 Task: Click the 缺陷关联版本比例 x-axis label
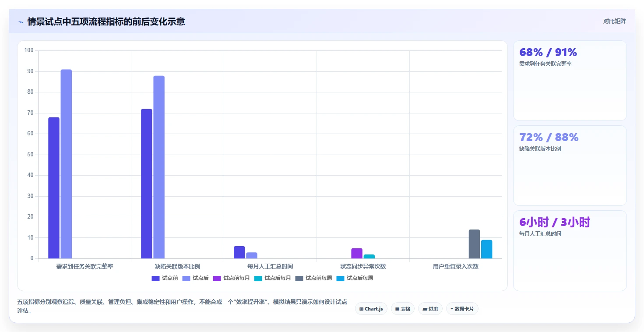coord(177,266)
